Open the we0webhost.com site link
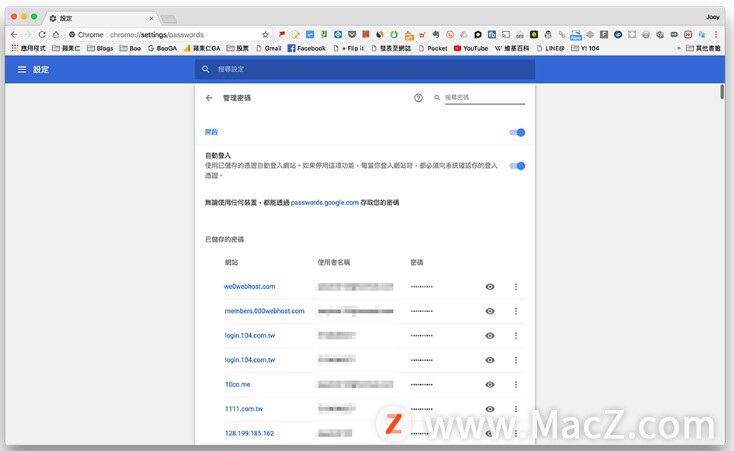 250,286
